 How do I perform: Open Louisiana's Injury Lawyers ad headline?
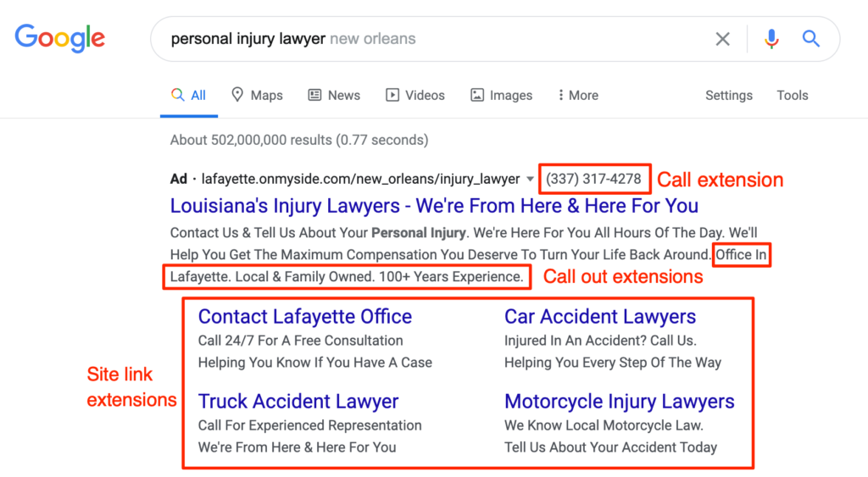[434, 206]
